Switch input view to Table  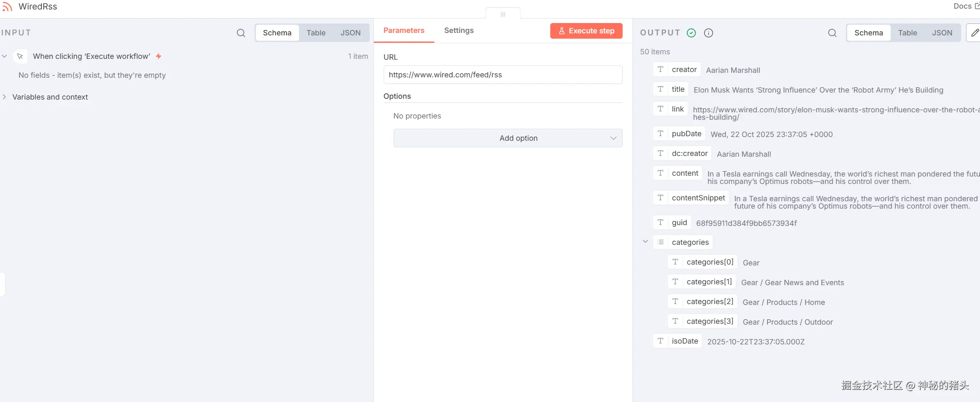coord(316,33)
